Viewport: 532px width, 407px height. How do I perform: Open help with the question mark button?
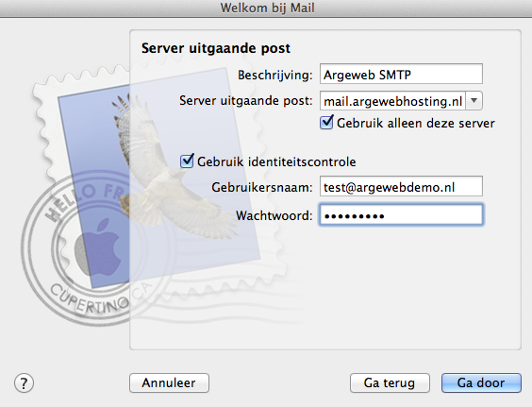24,383
